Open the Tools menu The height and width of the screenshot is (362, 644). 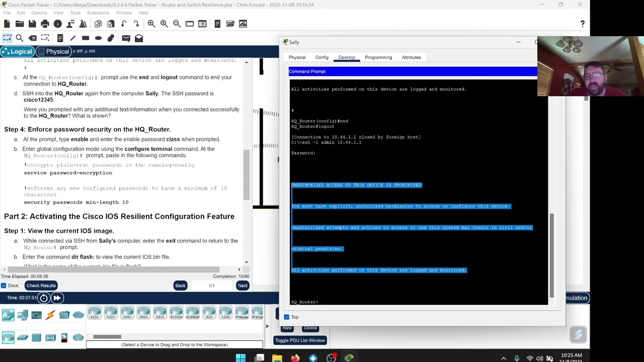(x=75, y=13)
